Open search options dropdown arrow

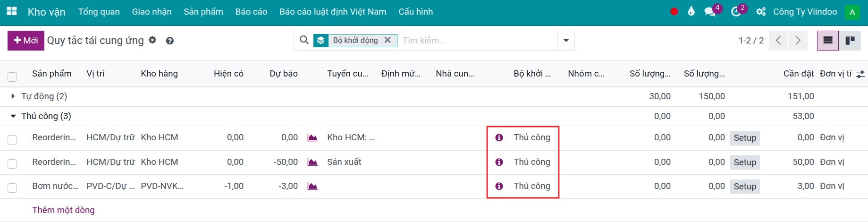[566, 41]
